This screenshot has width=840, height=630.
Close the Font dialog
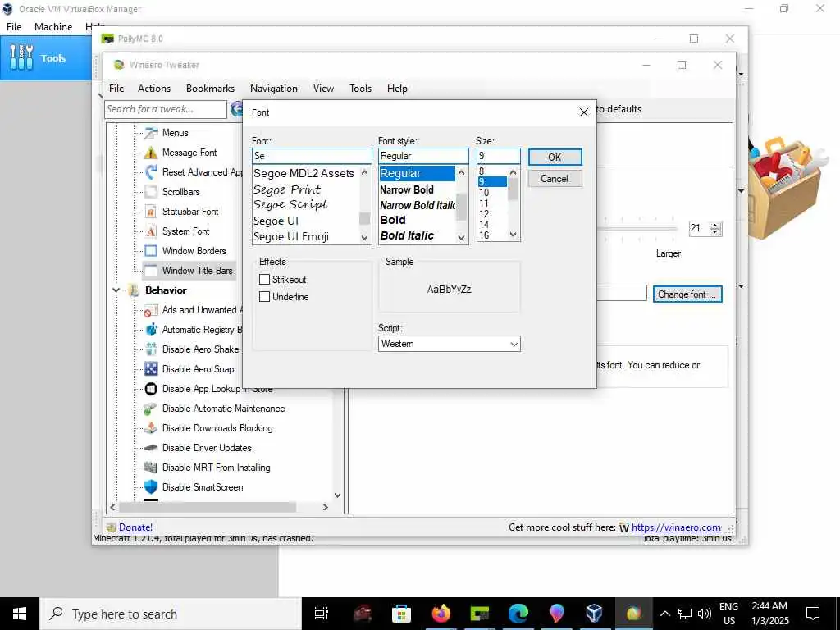[584, 112]
